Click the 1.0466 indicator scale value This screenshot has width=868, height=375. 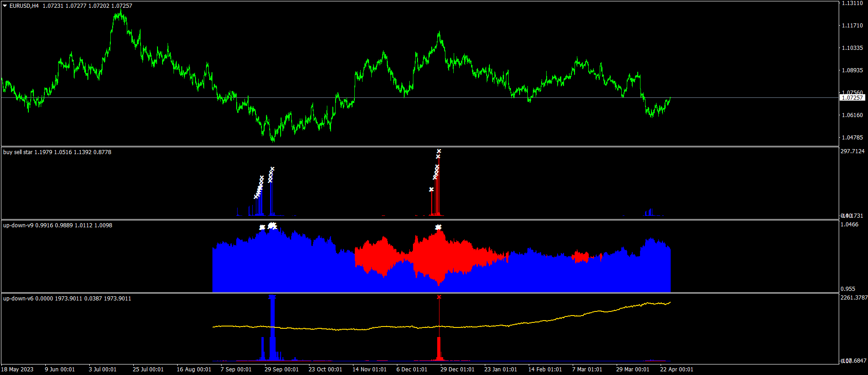pyautogui.click(x=850, y=225)
